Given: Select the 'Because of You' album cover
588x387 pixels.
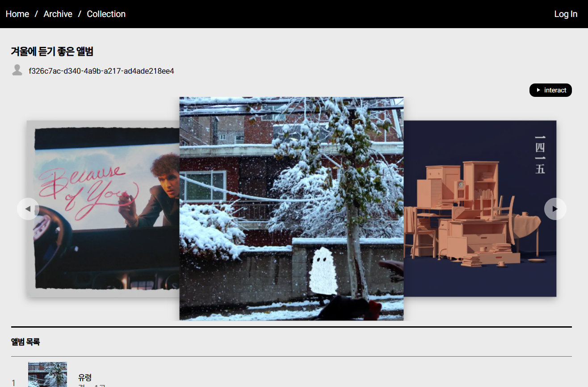Looking at the screenshot, I should click(103, 208).
